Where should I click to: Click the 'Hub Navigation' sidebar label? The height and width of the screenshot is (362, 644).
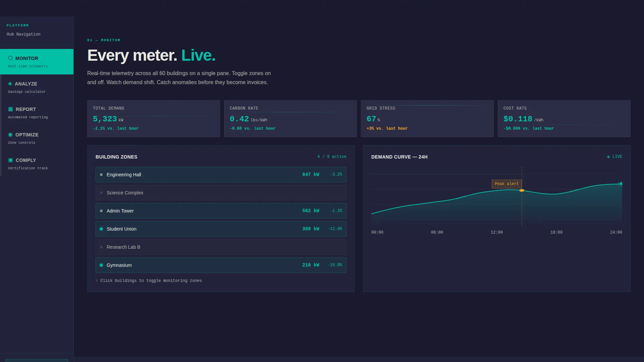pos(23,34)
